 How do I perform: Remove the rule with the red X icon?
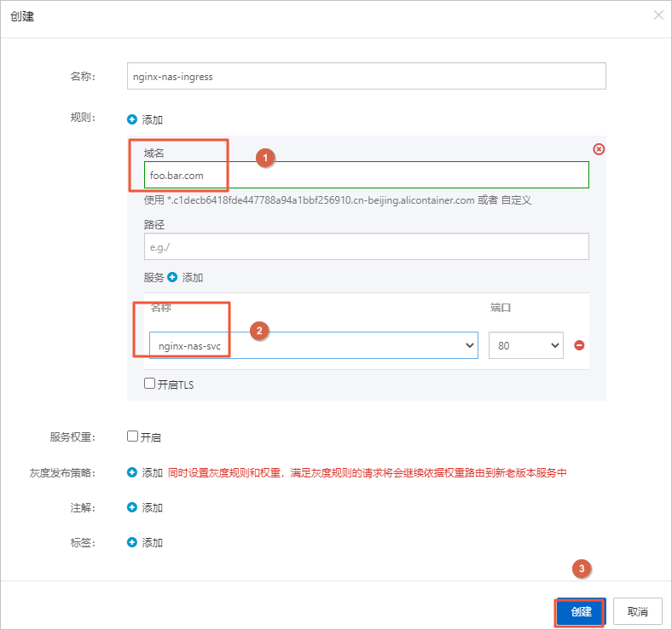coord(599,149)
